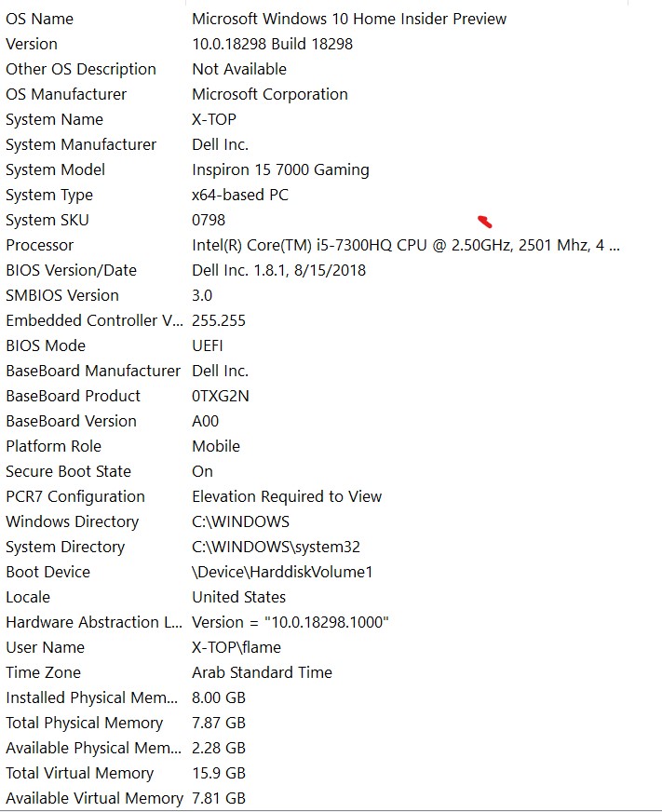The image size is (662, 812).
Task: Click the value '0TXG2N'
Action: tap(220, 396)
